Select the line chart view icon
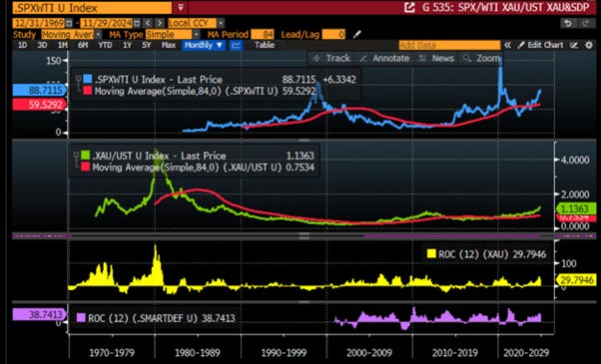This screenshot has height=364, width=601. (236, 45)
